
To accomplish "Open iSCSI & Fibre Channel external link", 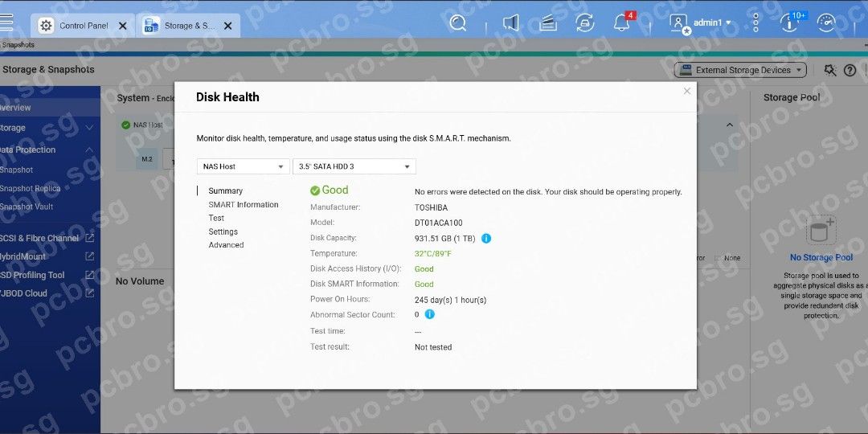I will click(x=89, y=238).
